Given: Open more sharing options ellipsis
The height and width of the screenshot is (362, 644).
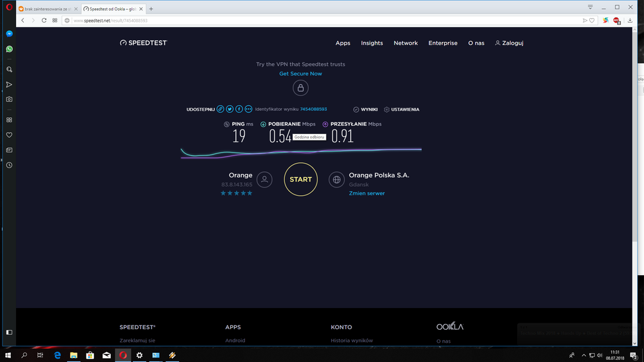Looking at the screenshot, I should click(248, 109).
